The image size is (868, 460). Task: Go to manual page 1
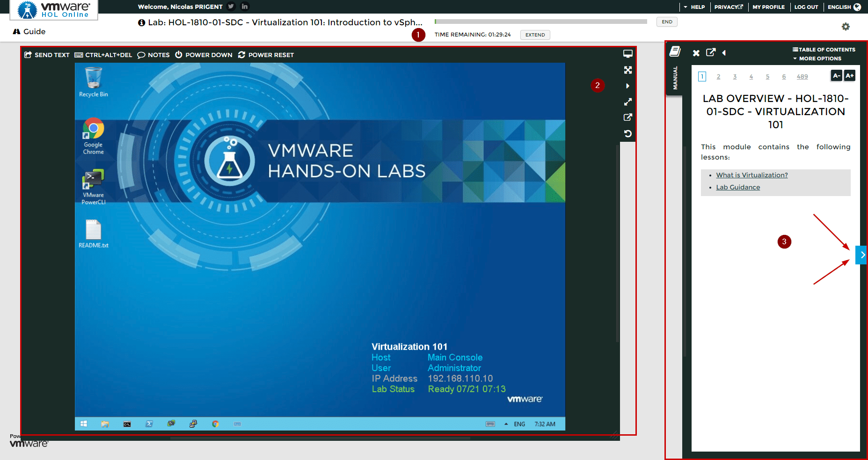pyautogui.click(x=702, y=76)
